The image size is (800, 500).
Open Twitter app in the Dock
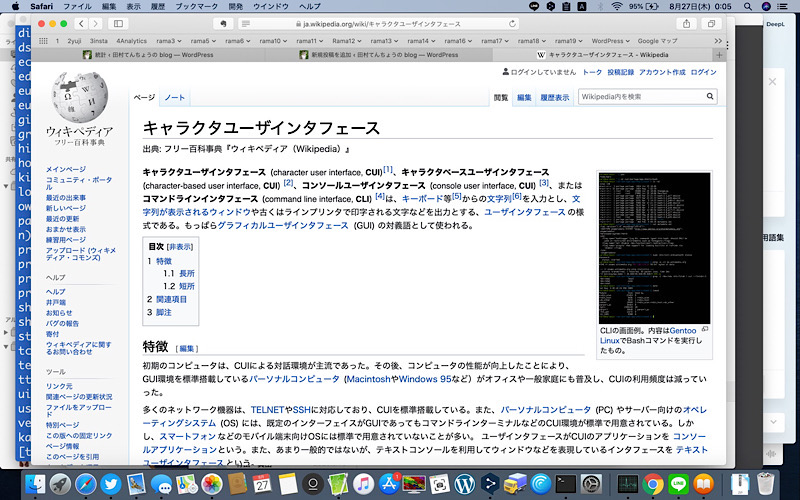point(110,484)
